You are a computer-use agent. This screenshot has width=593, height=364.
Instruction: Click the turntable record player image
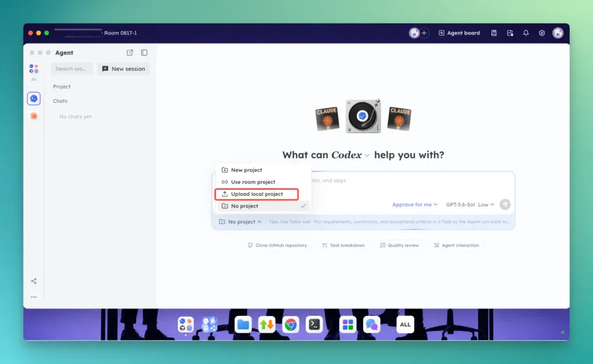tap(363, 116)
